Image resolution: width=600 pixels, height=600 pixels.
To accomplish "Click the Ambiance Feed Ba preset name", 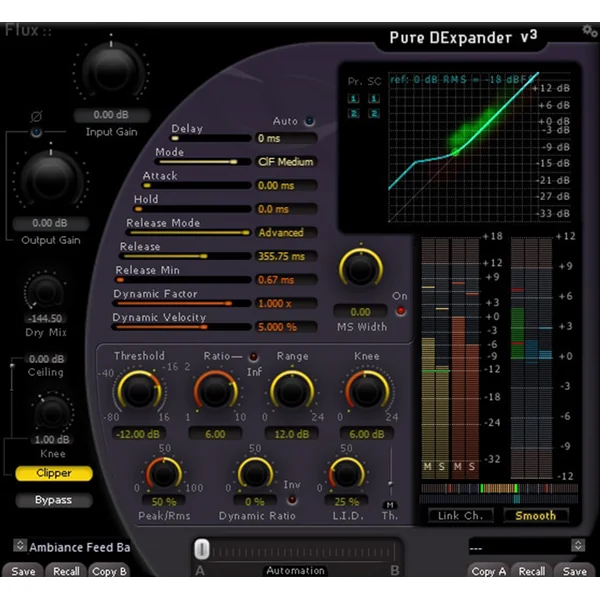I will coord(80,547).
